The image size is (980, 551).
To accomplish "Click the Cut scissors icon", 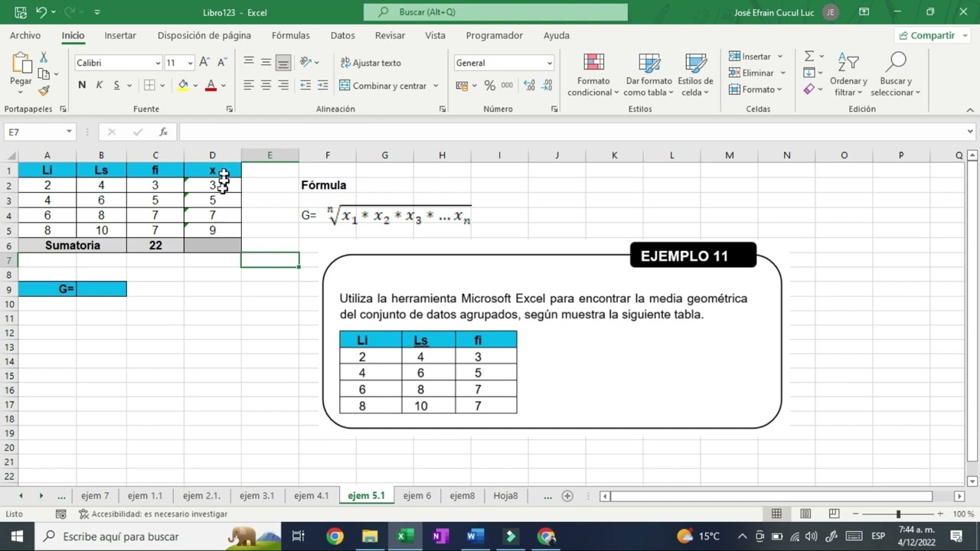I will (x=44, y=57).
